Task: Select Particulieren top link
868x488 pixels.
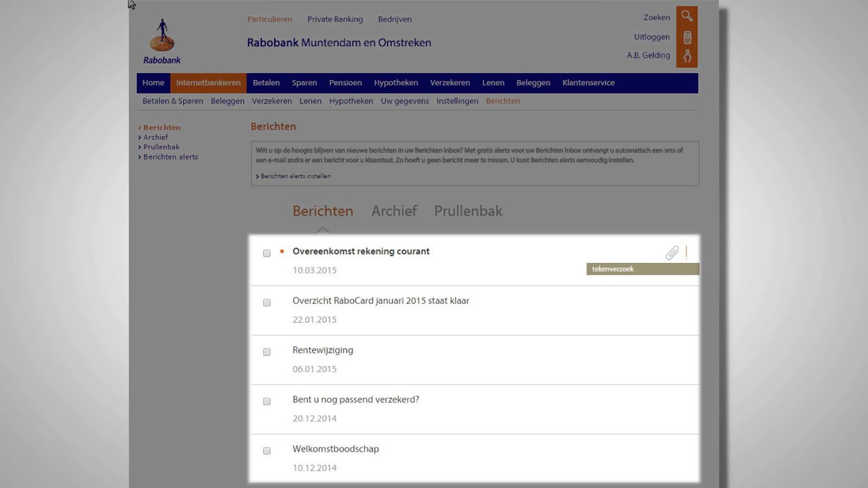Action: pyautogui.click(x=270, y=19)
